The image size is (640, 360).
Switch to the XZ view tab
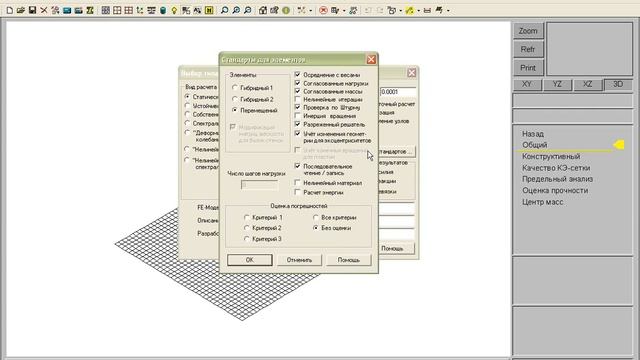(587, 84)
